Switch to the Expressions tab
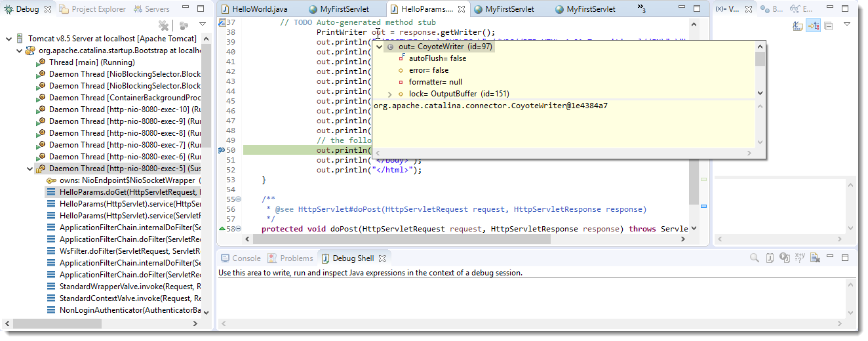 [x=800, y=9]
